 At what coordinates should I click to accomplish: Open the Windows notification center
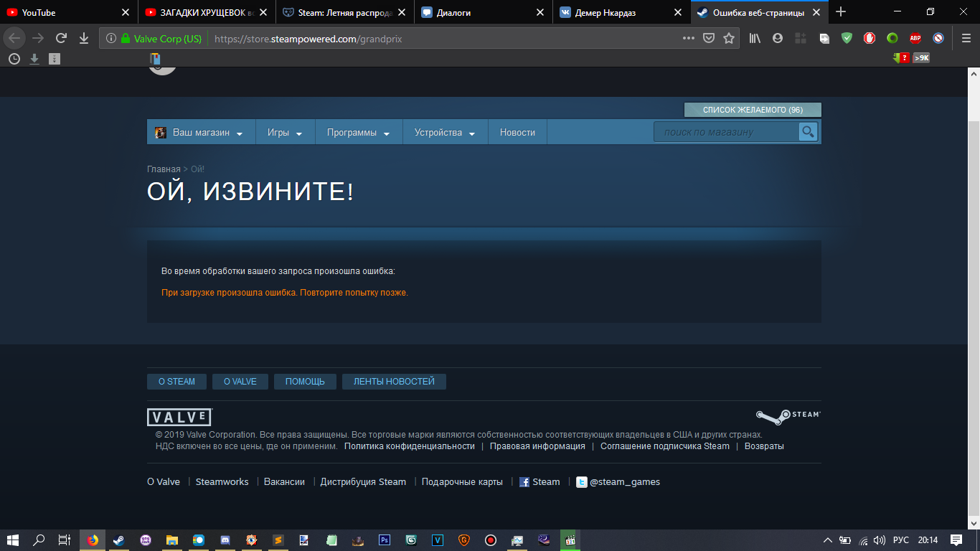956,540
